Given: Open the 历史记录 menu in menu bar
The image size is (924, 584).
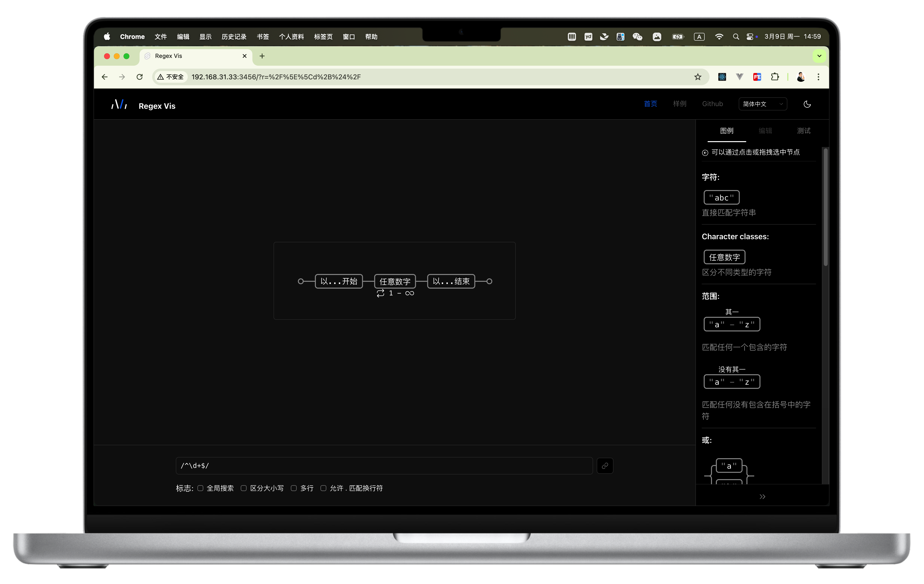Looking at the screenshot, I should pos(234,37).
